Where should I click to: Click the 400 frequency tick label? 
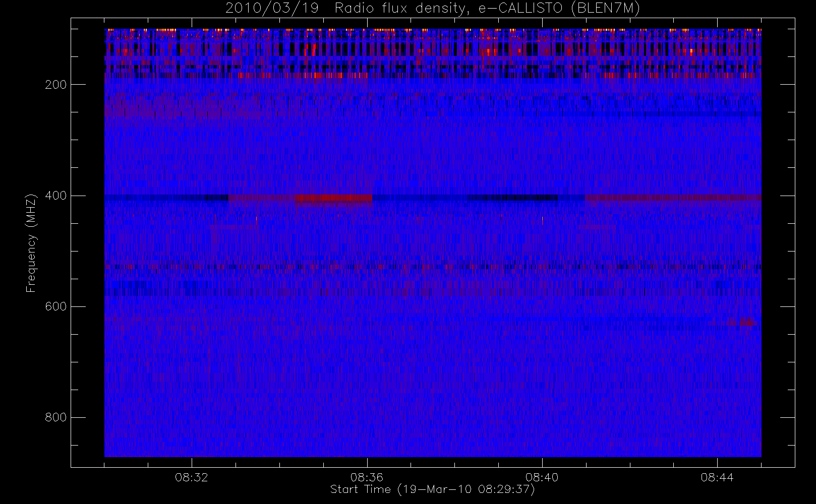pyautogui.click(x=56, y=196)
